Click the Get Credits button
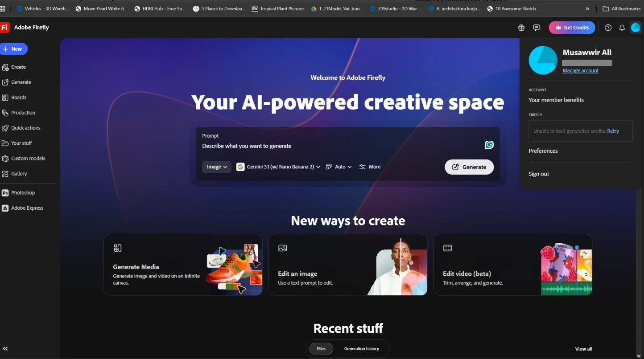The image size is (644, 359). 572,28
